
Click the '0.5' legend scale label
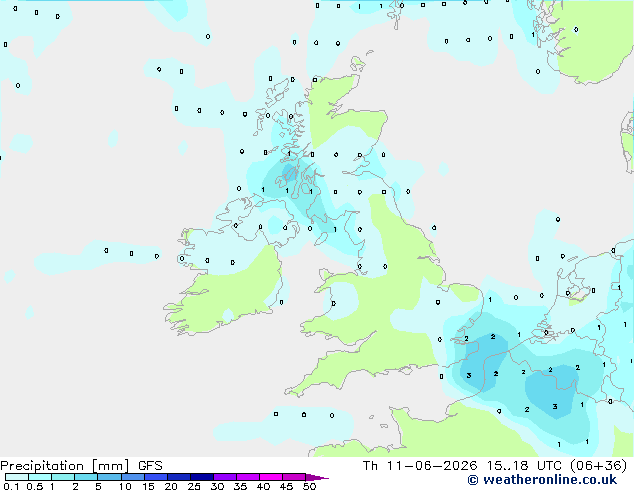point(35,486)
